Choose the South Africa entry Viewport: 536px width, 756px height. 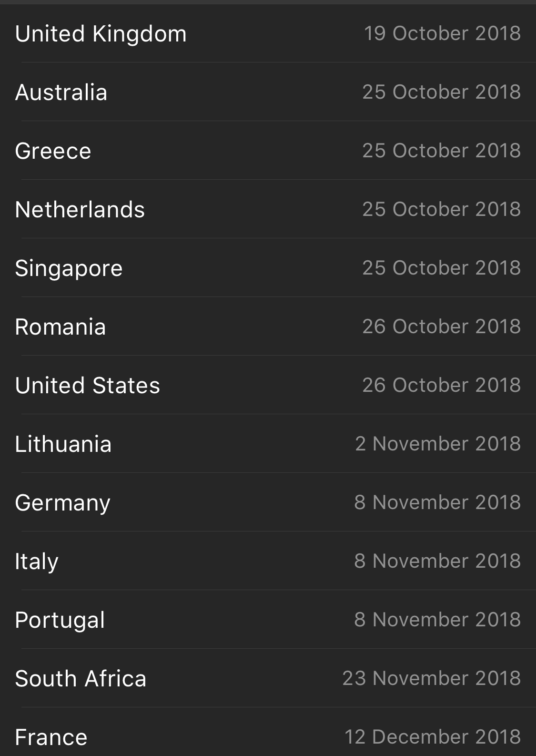[x=81, y=679]
